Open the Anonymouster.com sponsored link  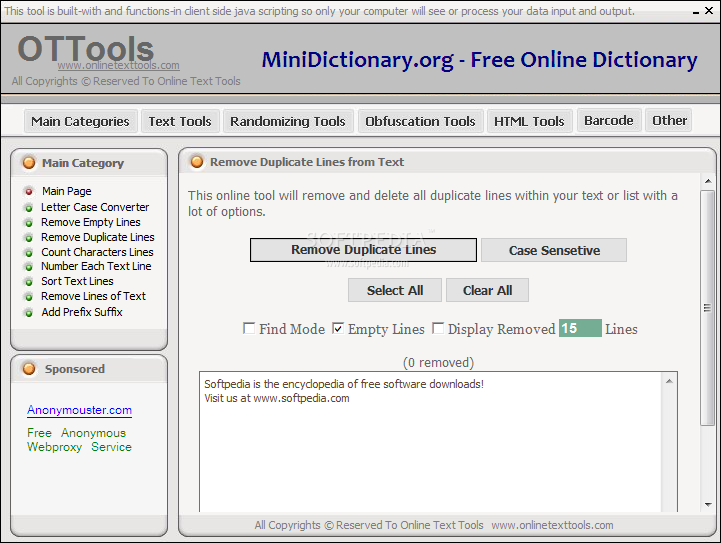point(79,410)
